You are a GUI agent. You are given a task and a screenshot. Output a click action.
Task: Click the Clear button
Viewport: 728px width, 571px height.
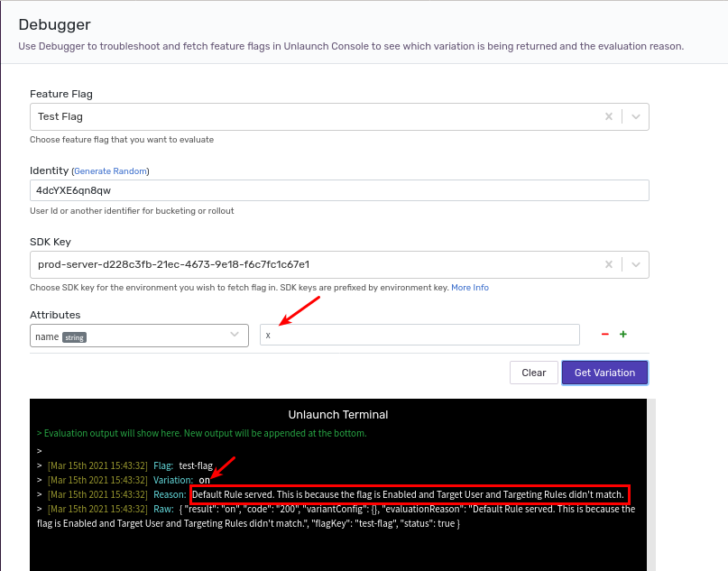pyautogui.click(x=534, y=373)
